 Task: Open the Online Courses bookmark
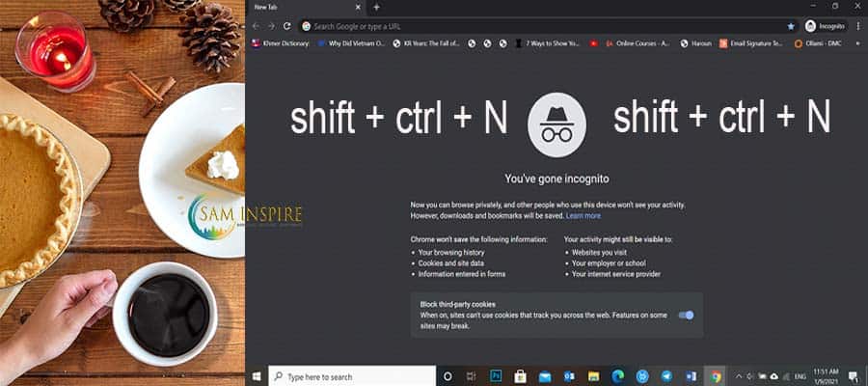(638, 43)
